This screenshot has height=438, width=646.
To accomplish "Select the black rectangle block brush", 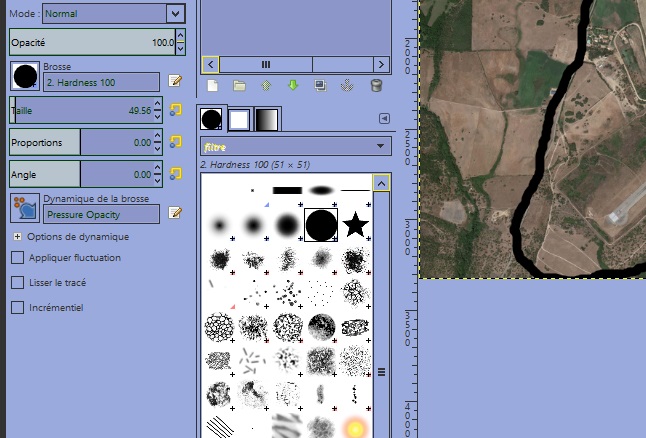I will pyautogui.click(x=287, y=190).
